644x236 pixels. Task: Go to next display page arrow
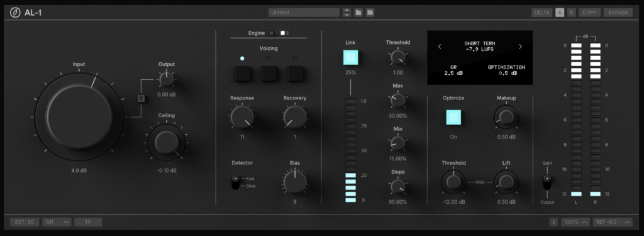tap(520, 47)
